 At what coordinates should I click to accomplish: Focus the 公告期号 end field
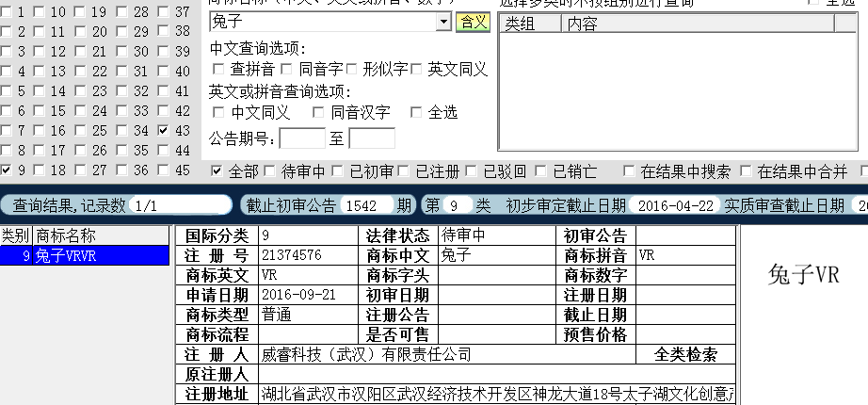click(x=372, y=138)
